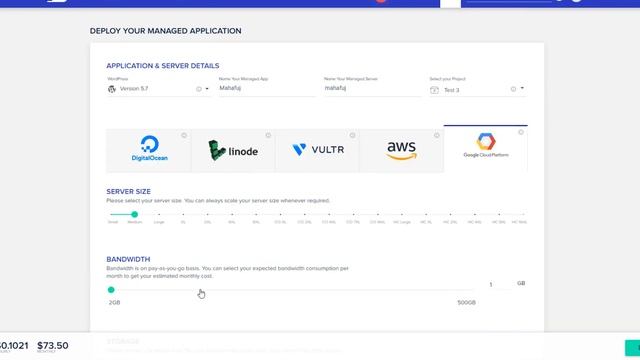The image size is (640, 360).
Task: Click the green launch button at bottom right
Action: 633,348
